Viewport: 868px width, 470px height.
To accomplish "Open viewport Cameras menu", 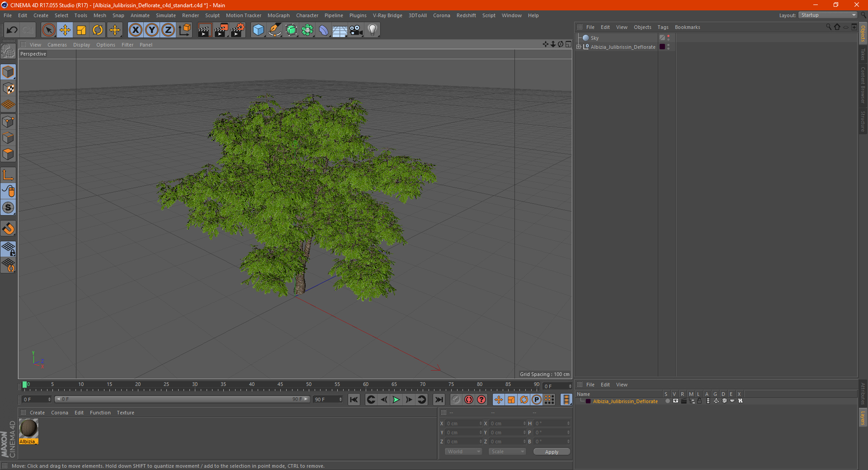I will pyautogui.click(x=57, y=45).
